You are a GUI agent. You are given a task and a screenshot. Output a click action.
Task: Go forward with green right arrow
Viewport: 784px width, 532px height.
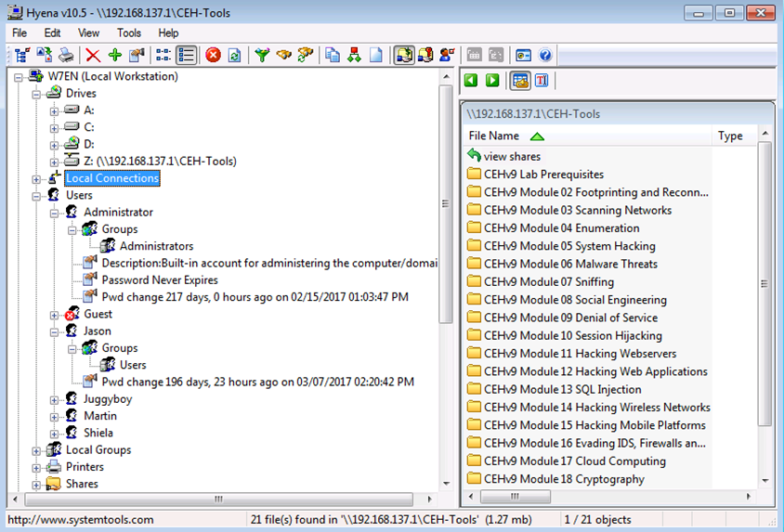492,80
